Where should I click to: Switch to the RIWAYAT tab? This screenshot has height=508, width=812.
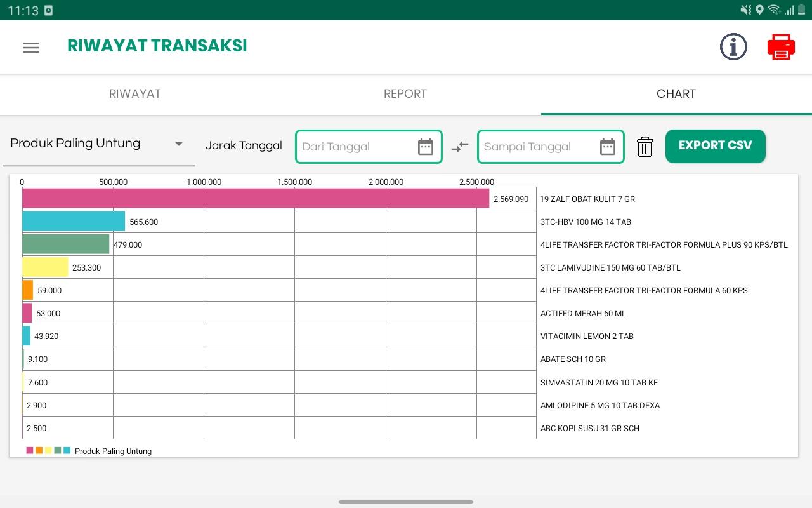coord(135,94)
